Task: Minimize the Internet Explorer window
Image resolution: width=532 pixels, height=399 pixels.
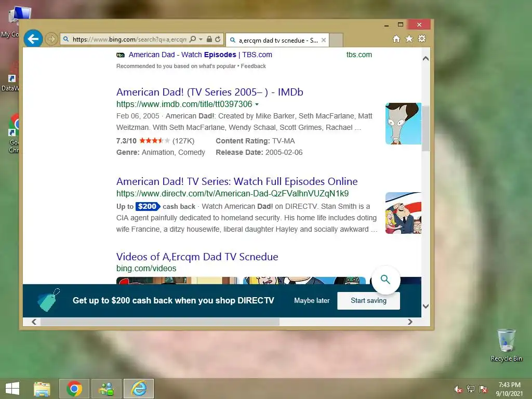Action: point(387,25)
